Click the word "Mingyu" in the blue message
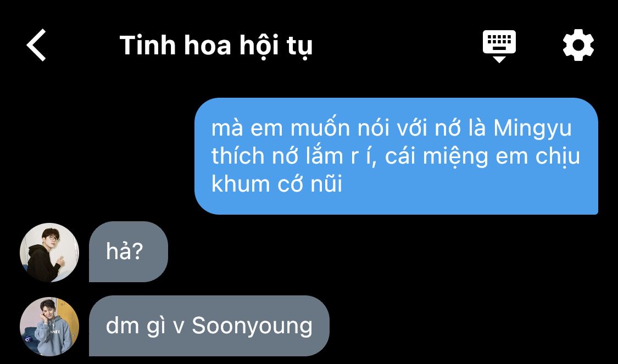618x364 pixels. [532, 129]
